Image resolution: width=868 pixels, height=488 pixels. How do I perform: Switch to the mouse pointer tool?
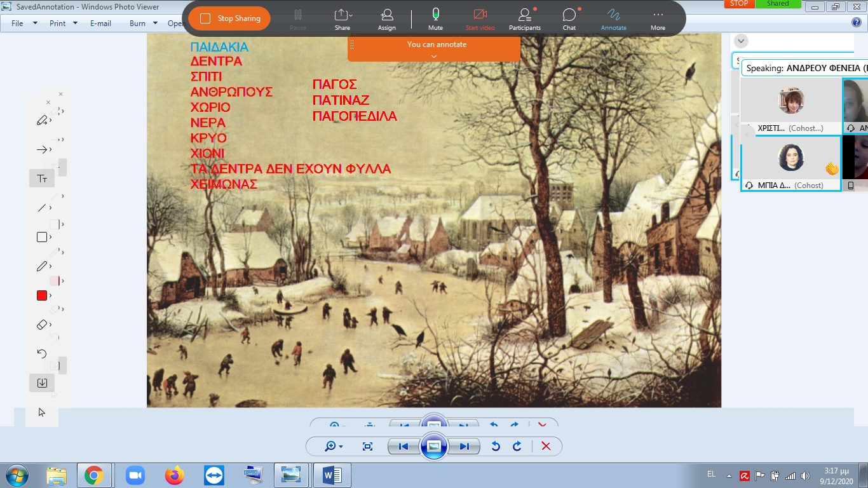[x=42, y=412]
